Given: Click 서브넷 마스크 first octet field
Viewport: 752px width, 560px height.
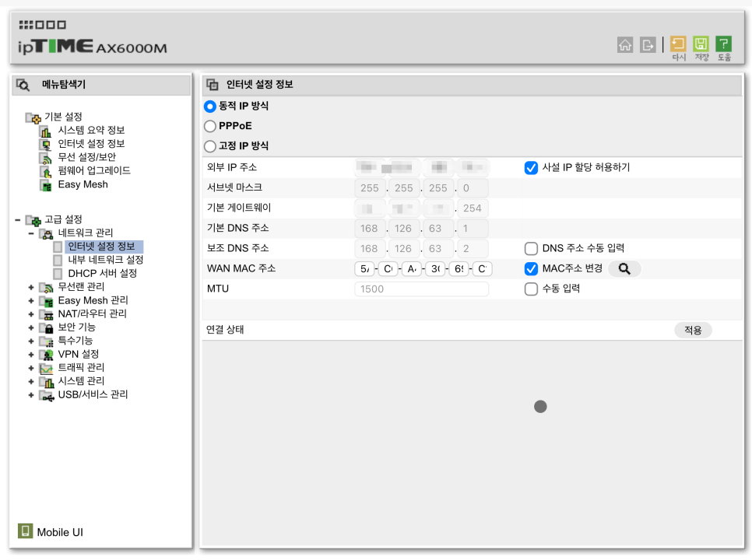Looking at the screenshot, I should 370,188.
